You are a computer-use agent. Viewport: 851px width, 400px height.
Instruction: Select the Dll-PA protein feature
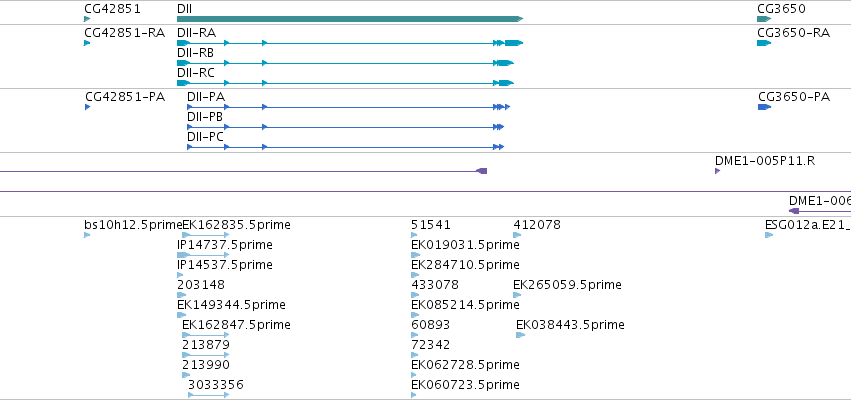[x=348, y=107]
